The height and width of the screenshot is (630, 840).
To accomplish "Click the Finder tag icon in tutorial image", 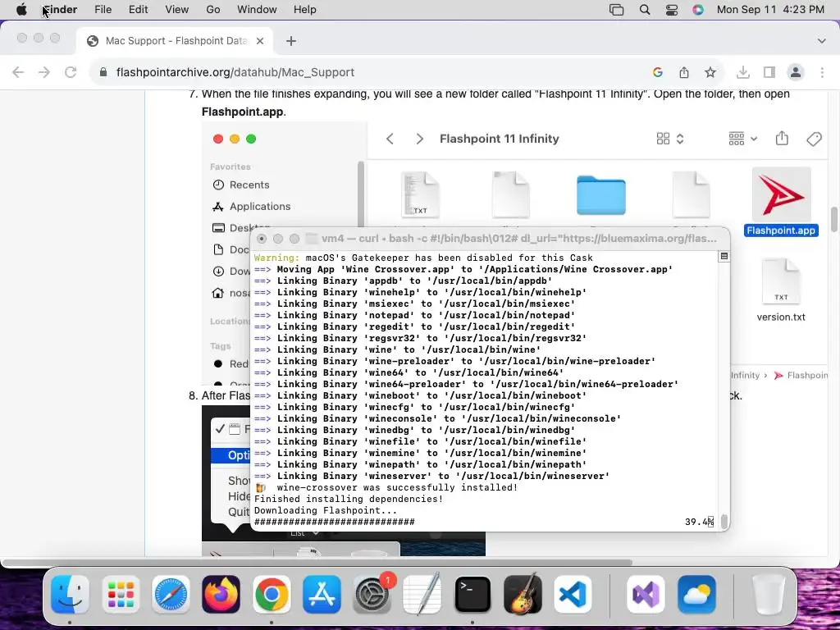I will click(814, 139).
